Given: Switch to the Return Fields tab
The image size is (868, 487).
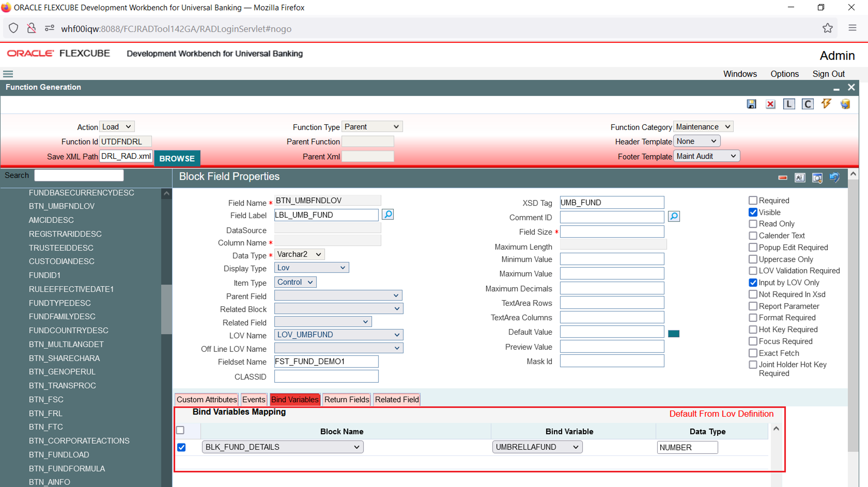Looking at the screenshot, I should [x=346, y=400].
